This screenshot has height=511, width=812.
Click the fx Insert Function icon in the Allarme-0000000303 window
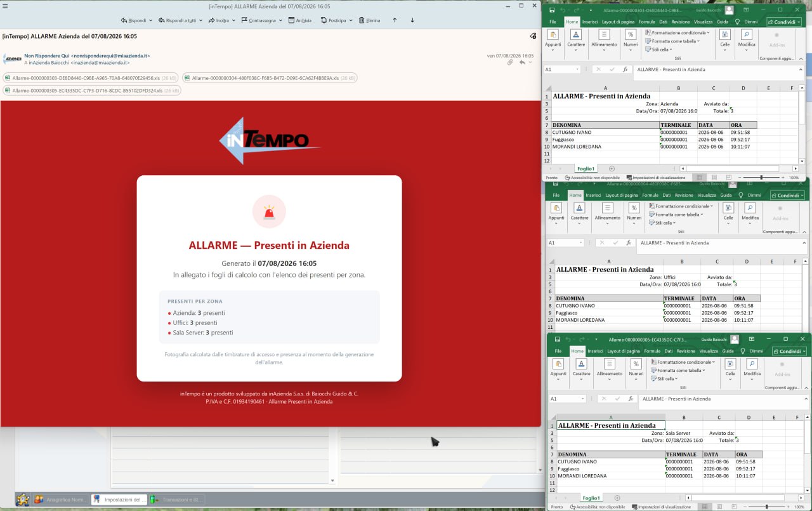pyautogui.click(x=625, y=69)
